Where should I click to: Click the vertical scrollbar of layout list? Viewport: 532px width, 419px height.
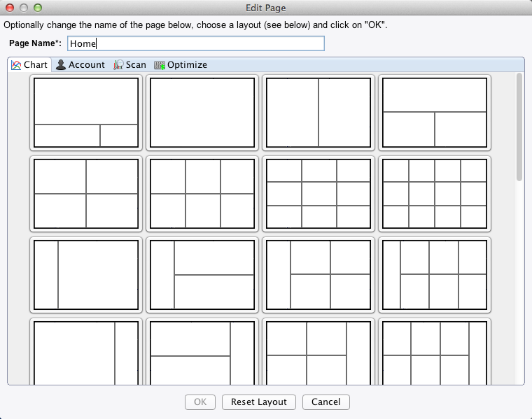pyautogui.click(x=519, y=126)
